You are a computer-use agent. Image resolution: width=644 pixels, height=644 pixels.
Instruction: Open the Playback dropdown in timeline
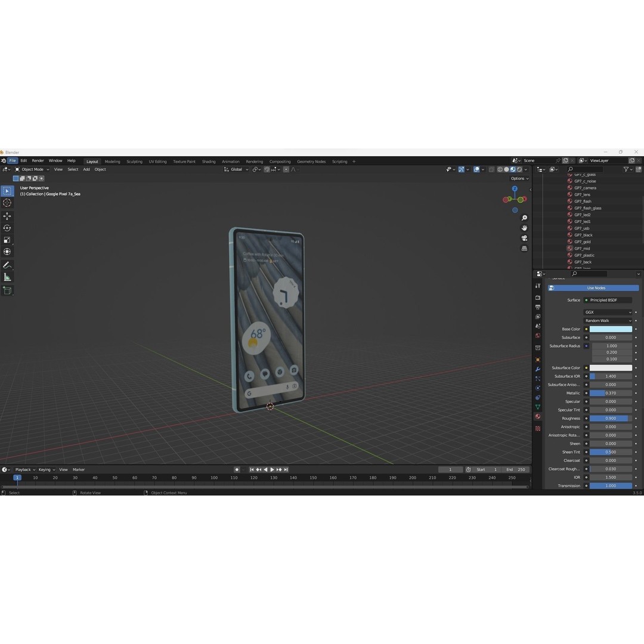point(25,469)
